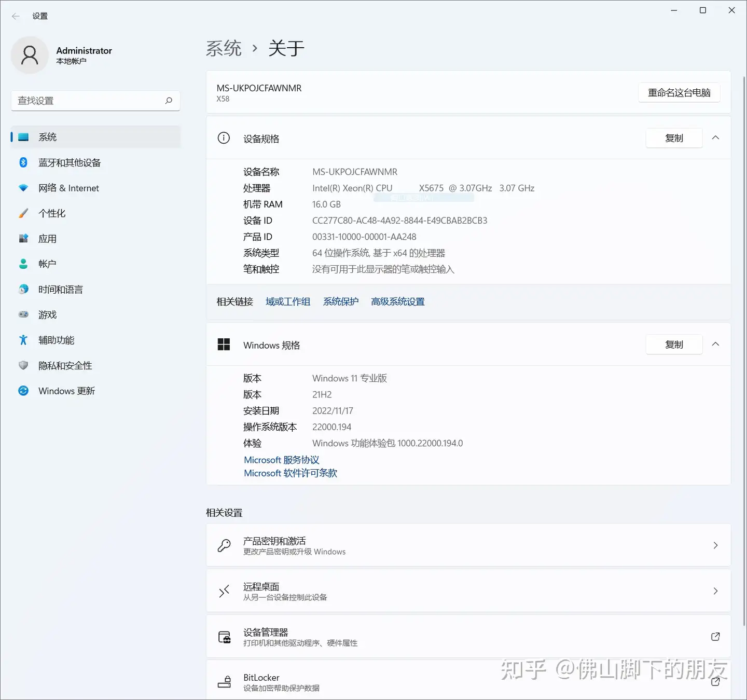
Task: Click the back arrow icon
Action: click(16, 16)
